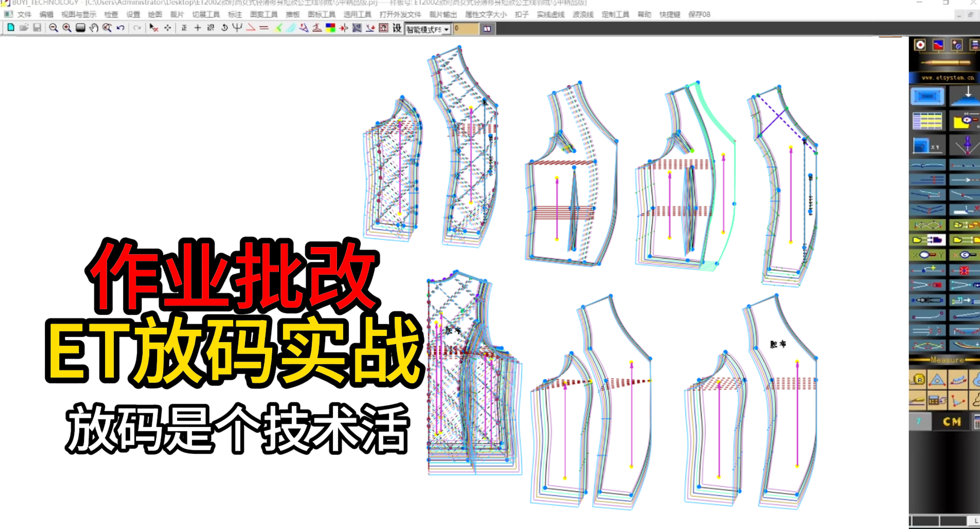The width and height of the screenshot is (980, 529).
Task: Click the plus cross toolbar icon
Action: click(197, 28)
